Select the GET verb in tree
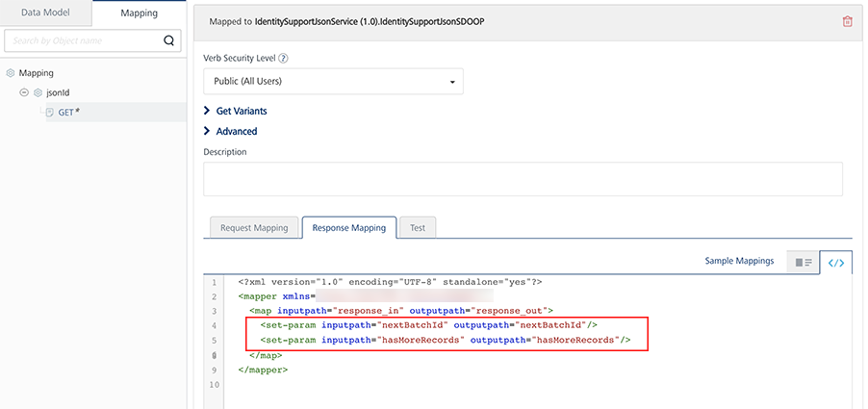The width and height of the screenshot is (868, 409). click(69, 113)
